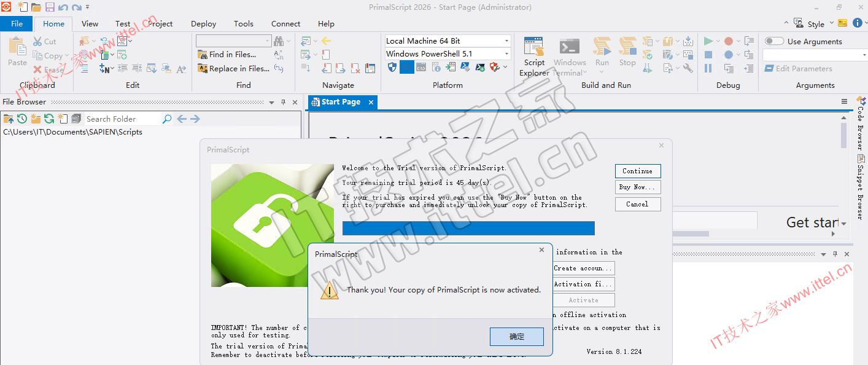The image size is (868, 365).
Task: Refresh the File Browser folder
Action: coord(49,119)
